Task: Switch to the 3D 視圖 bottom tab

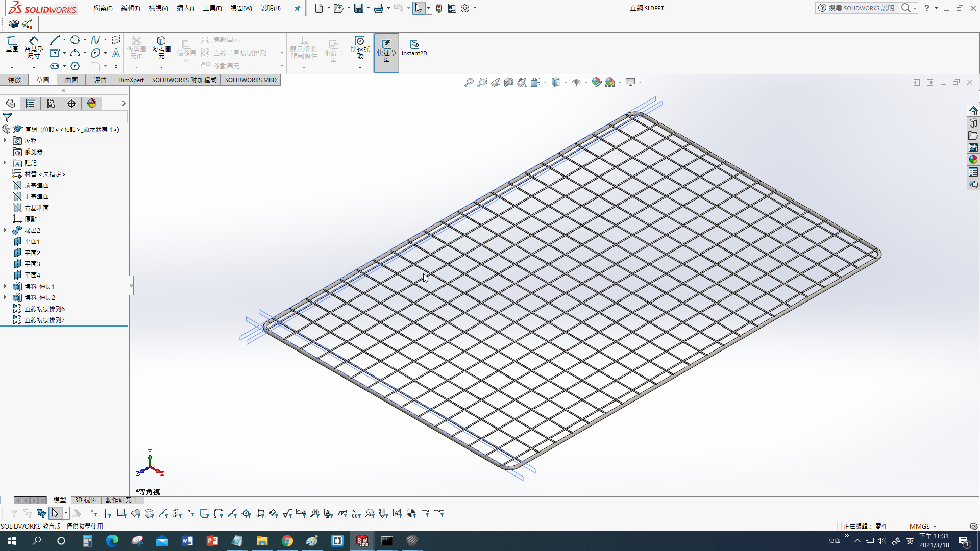Action: pyautogui.click(x=86, y=500)
